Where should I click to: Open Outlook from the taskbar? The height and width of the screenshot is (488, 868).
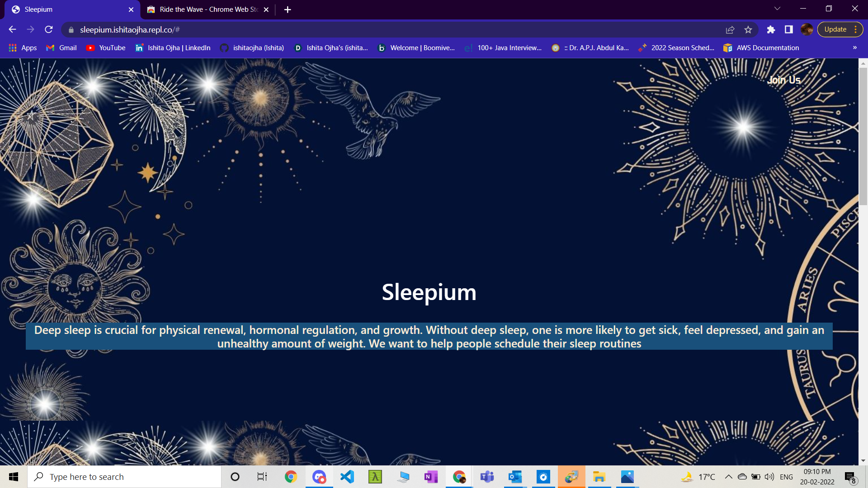[515, 477]
